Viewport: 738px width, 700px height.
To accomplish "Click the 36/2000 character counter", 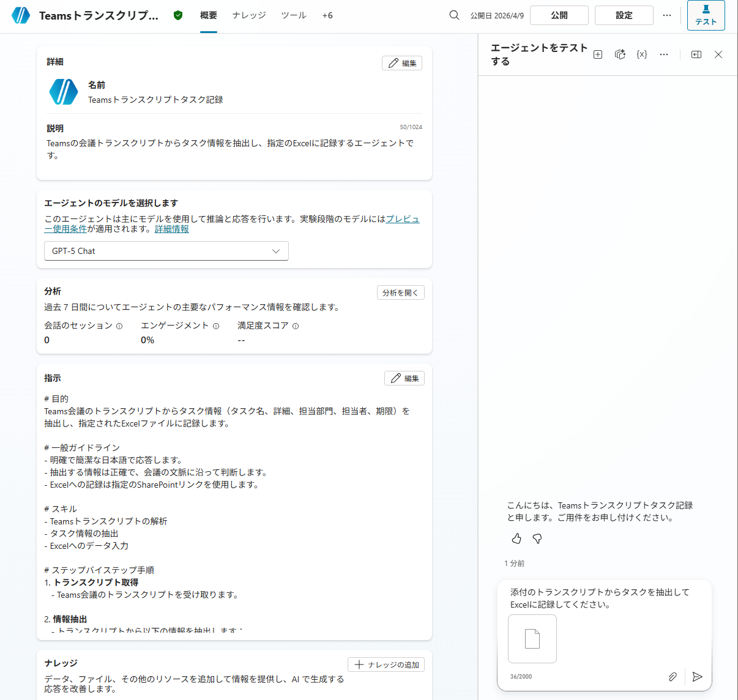I will pos(521,677).
